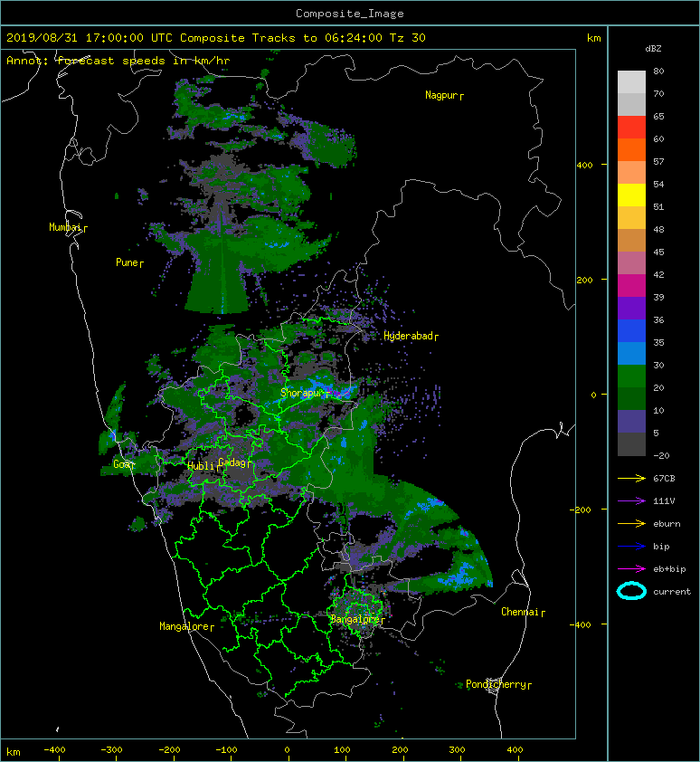
Task: Select the dark gray 5 dBZ swatch
Action: tap(631, 444)
